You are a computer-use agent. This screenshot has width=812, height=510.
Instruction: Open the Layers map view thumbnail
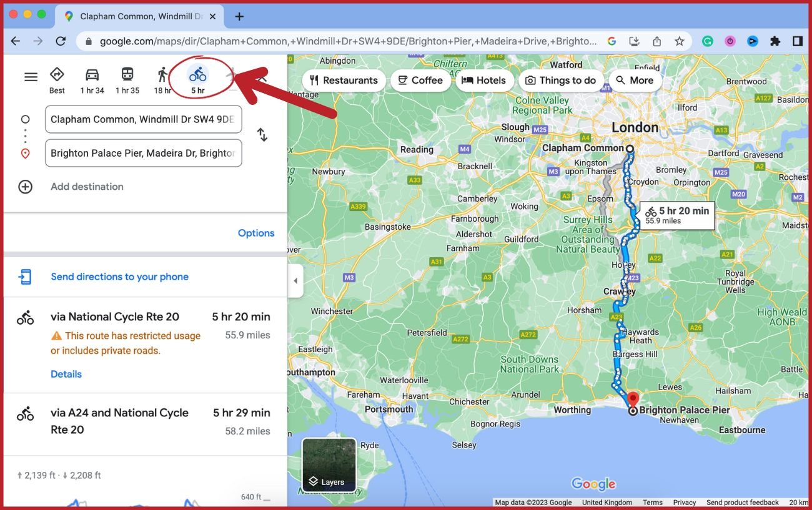pyautogui.click(x=329, y=465)
